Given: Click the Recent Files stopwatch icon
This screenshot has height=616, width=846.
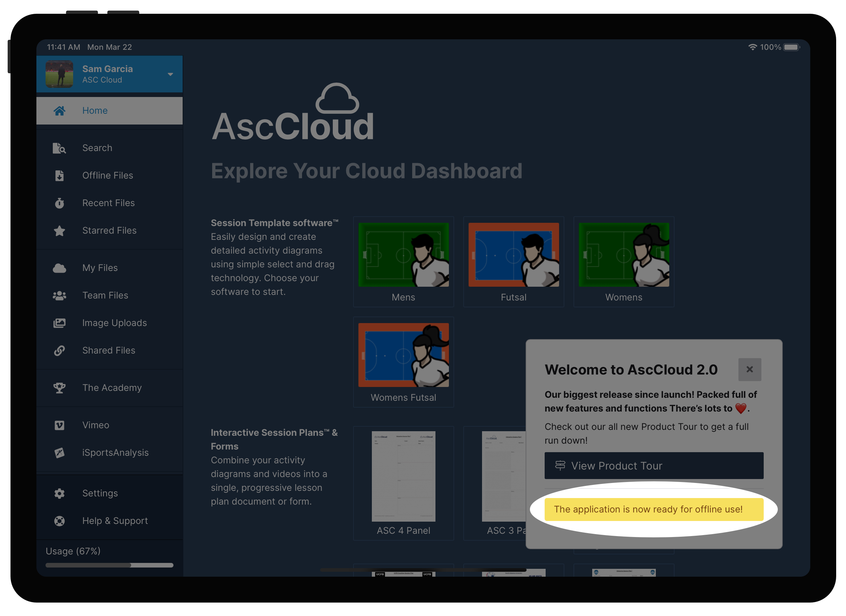Looking at the screenshot, I should coord(59,203).
